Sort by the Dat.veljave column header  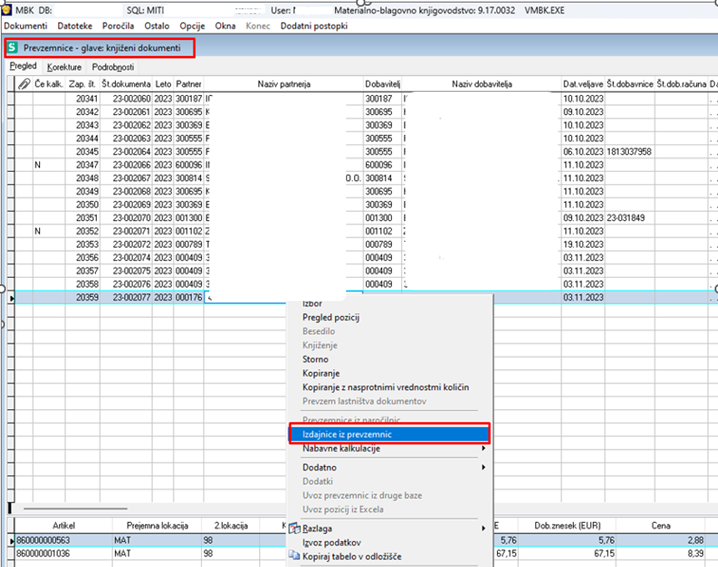click(581, 85)
